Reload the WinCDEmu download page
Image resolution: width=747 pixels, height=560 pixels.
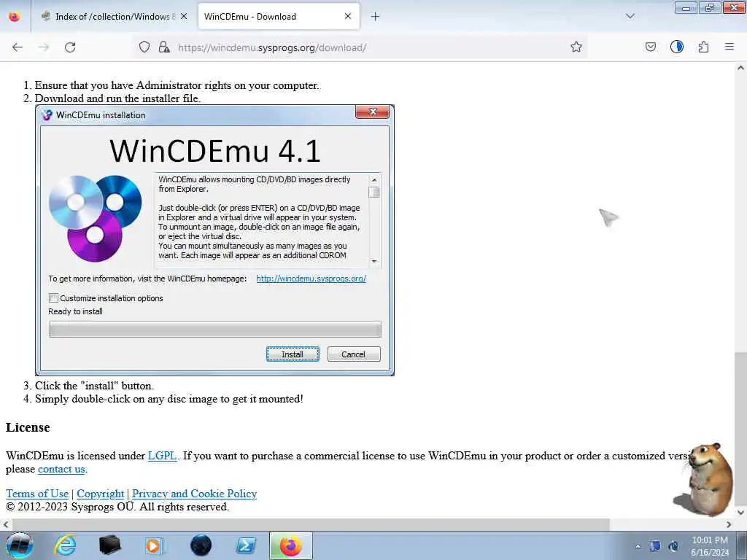pyautogui.click(x=70, y=47)
